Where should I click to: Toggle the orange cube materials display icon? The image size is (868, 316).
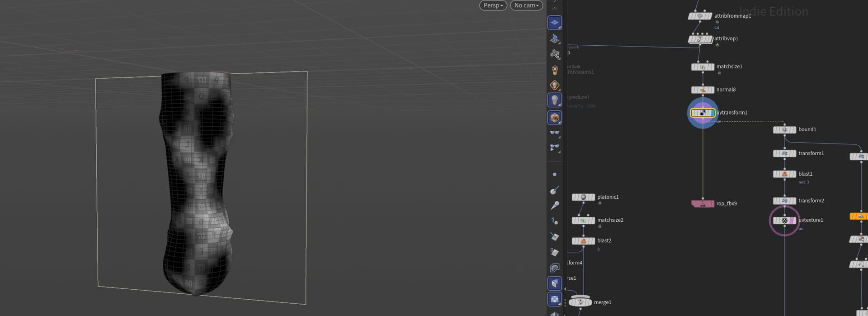555,118
